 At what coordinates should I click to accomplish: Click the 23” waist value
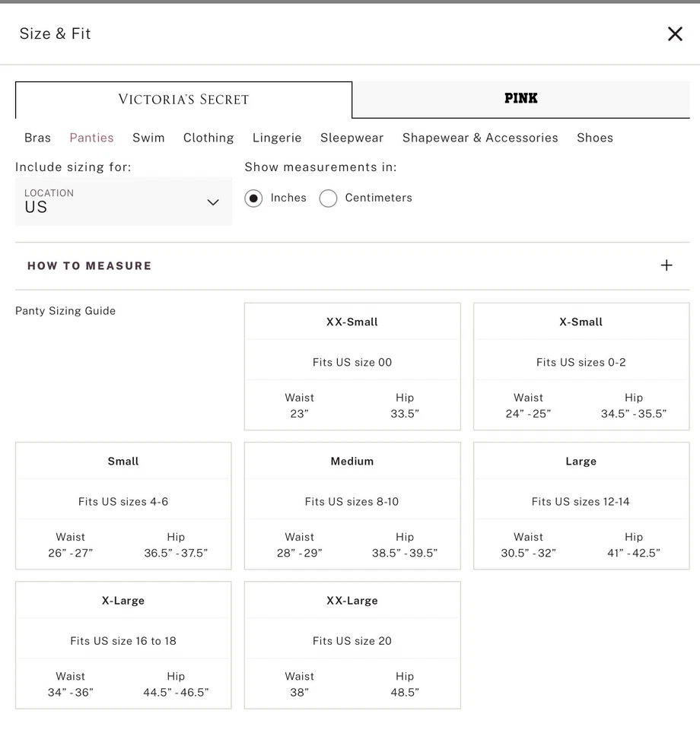300,414
